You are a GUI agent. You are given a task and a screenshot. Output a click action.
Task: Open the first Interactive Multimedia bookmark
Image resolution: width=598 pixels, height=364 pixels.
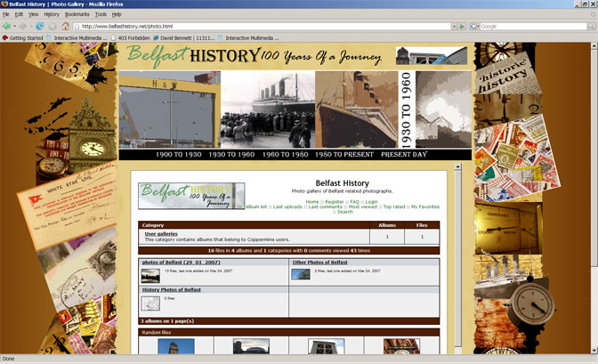pyautogui.click(x=77, y=37)
